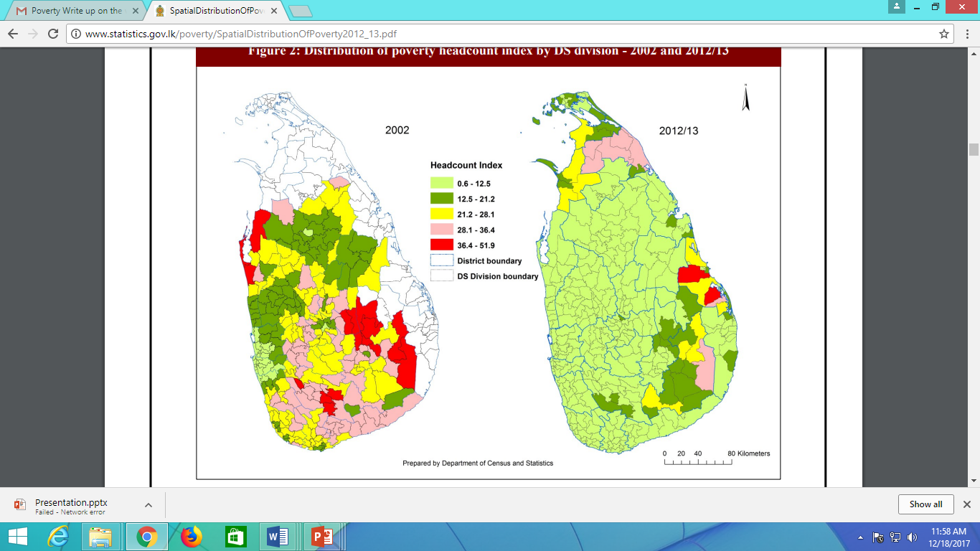The width and height of the screenshot is (980, 551).
Task: Click the URL address bar
Action: pyautogui.click(x=502, y=34)
